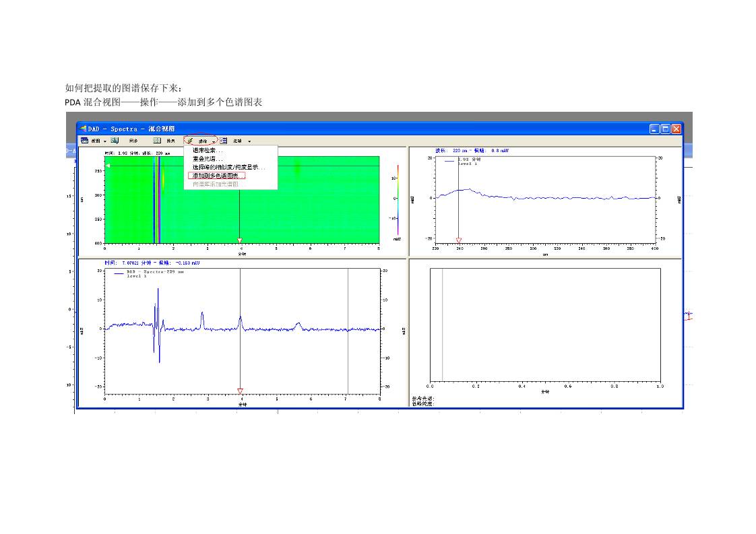Viewport: 756px width, 534px height.
Task: Click the DAD Spectra window title icon
Action: click(x=84, y=129)
